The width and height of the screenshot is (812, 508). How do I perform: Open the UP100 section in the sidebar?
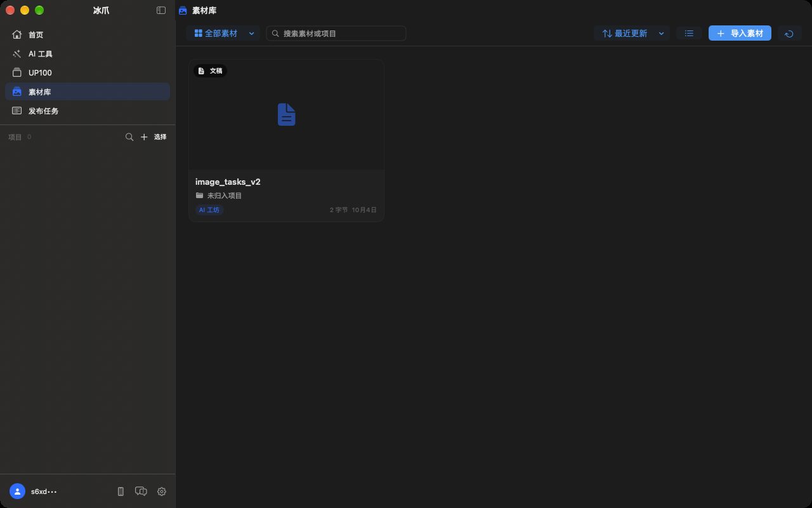pyautogui.click(x=88, y=73)
